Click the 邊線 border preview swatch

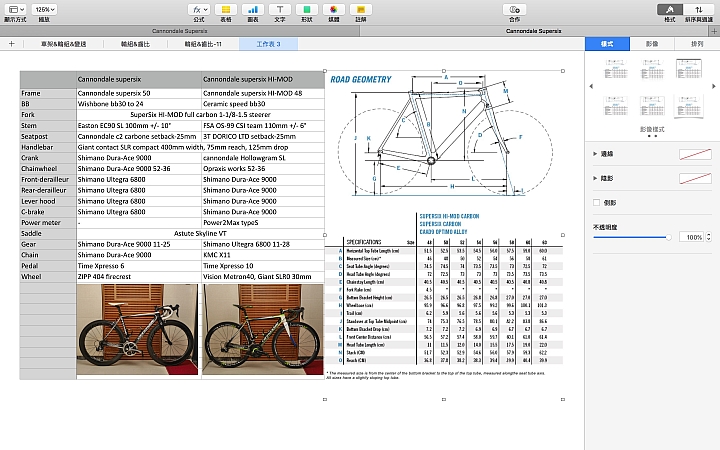[x=695, y=154]
